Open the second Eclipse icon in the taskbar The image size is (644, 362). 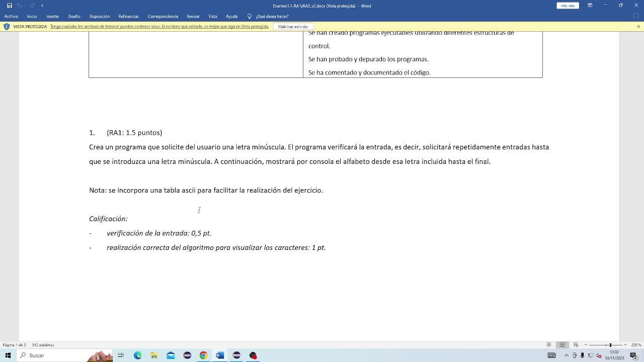[x=236, y=355]
